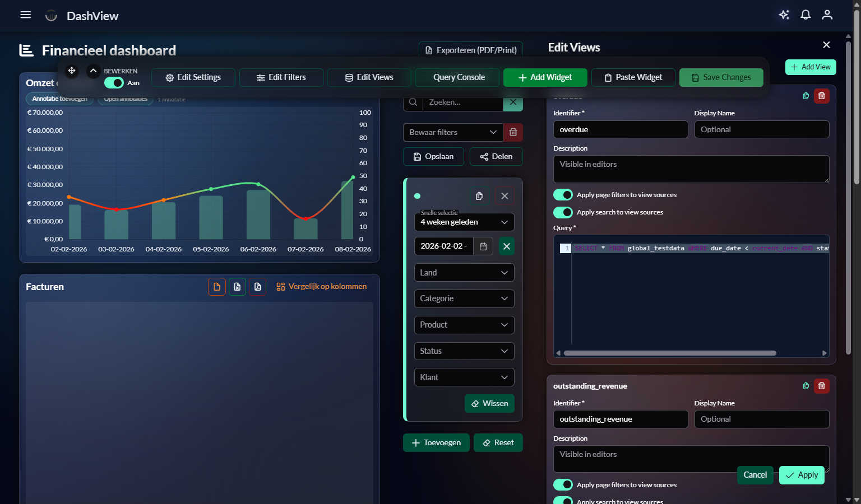Copy the filter group with duplicate icon
Screen dimensions: 861x504
(x=479, y=196)
